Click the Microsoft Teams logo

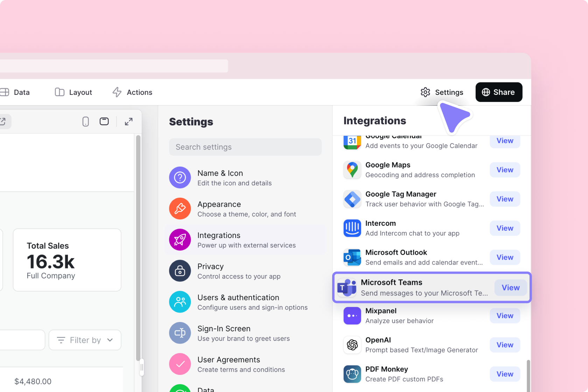347,287
